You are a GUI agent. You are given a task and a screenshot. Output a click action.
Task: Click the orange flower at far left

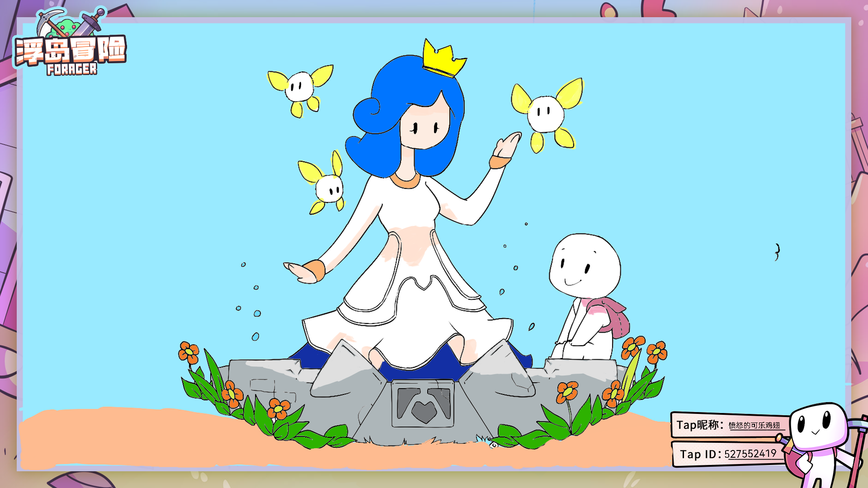point(189,352)
